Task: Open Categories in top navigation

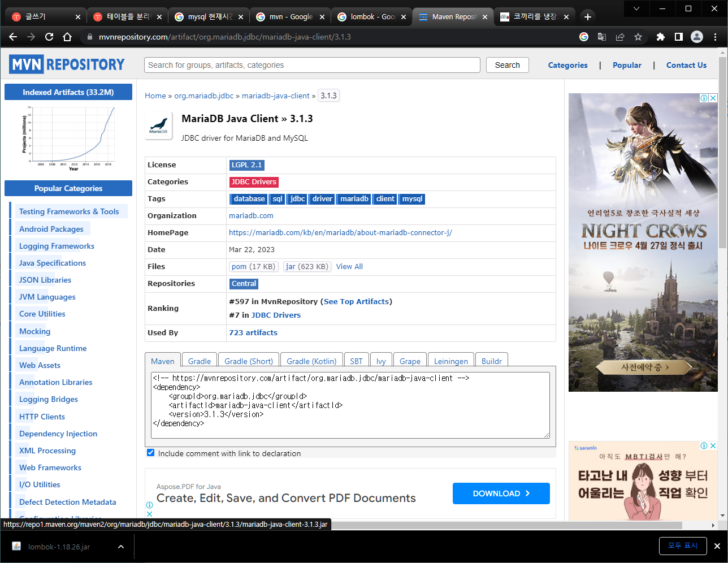Action: 568,65
